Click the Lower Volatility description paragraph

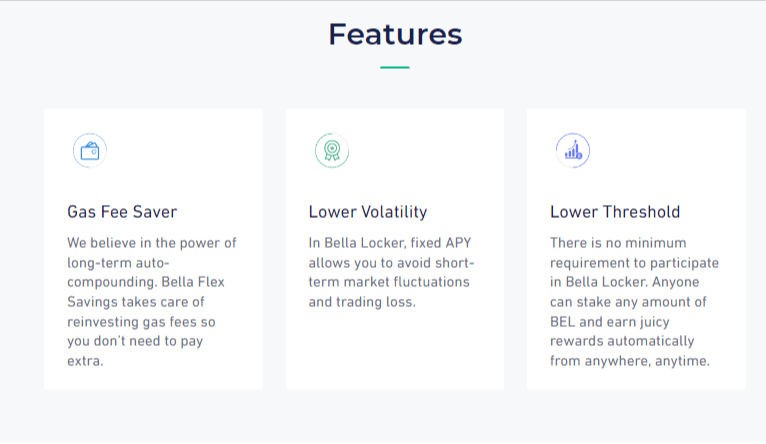point(391,272)
